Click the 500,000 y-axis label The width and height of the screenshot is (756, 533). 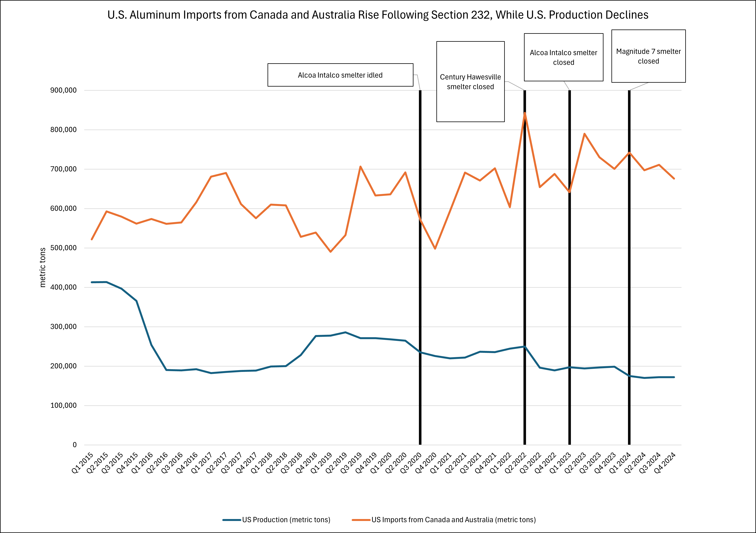point(63,248)
